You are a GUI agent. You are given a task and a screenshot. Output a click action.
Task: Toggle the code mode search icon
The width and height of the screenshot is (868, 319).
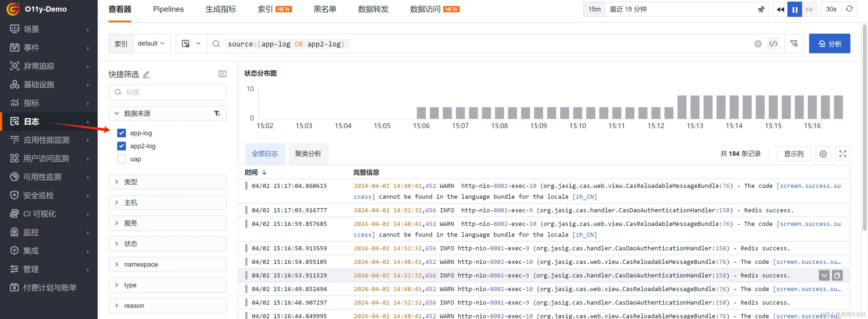tap(773, 44)
